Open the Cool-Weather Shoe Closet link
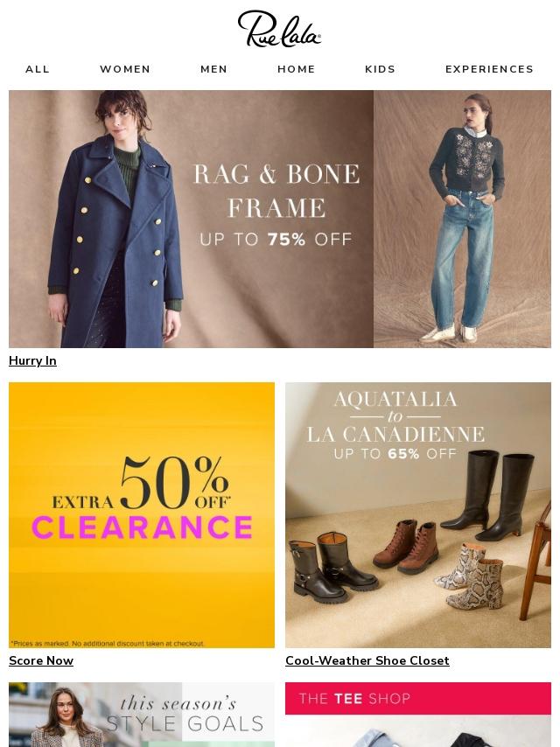Image resolution: width=560 pixels, height=747 pixels. coord(367,660)
